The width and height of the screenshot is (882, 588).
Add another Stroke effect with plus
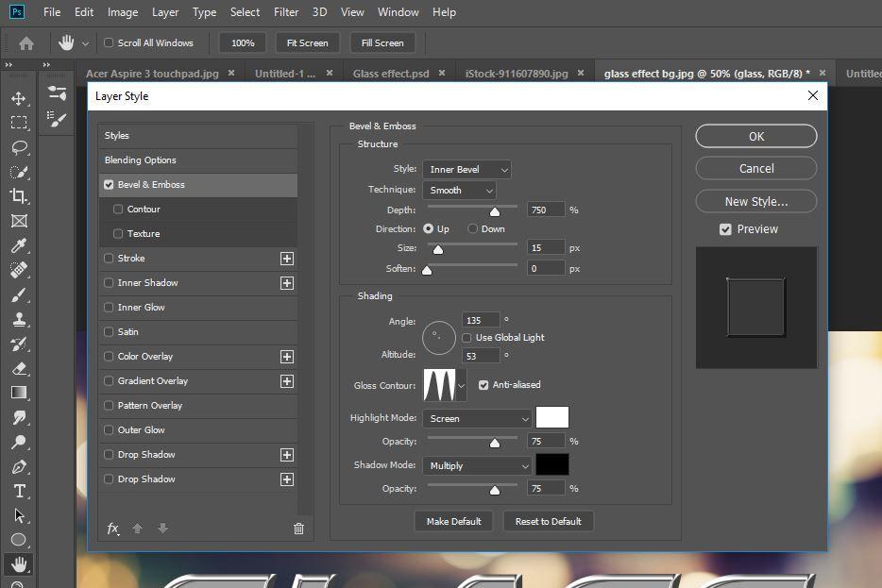(287, 259)
